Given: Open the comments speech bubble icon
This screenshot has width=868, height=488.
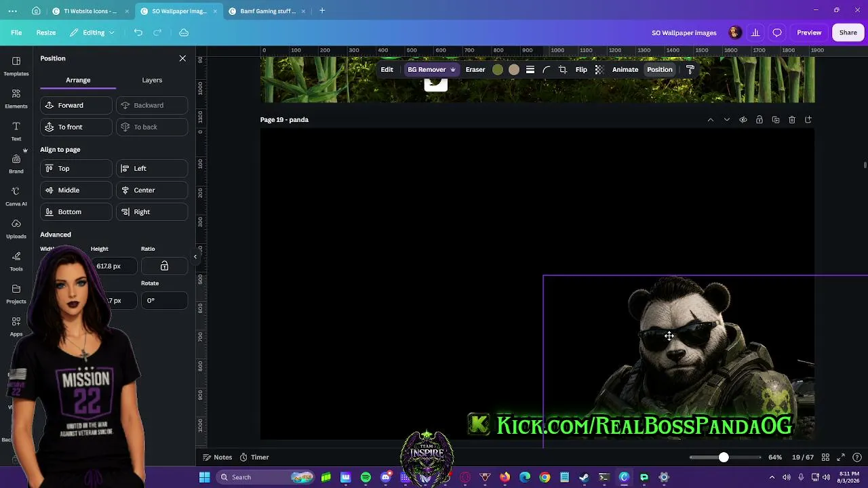Looking at the screenshot, I should tap(777, 33).
